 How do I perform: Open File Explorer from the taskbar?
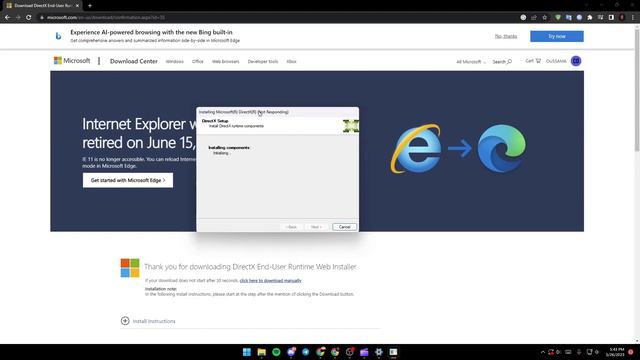[x=262, y=352]
